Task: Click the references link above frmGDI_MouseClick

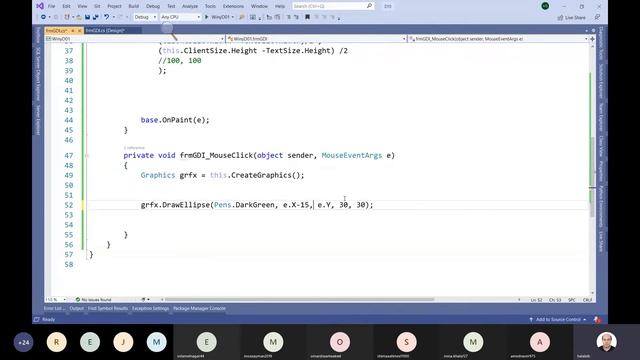Action: click(134, 148)
